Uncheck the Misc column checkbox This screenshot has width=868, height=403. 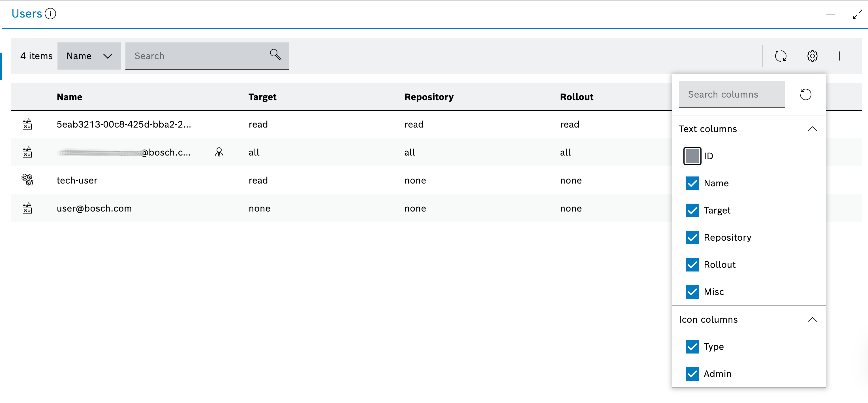coord(692,292)
